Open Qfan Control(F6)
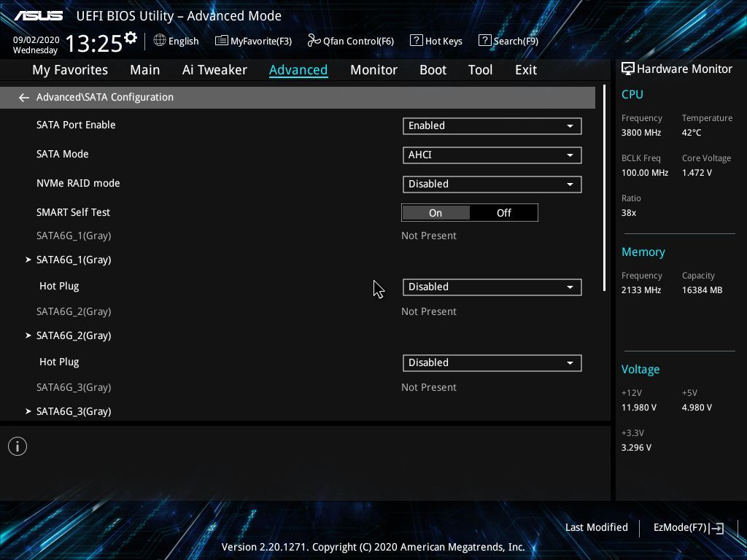This screenshot has height=560, width=747. [x=351, y=41]
